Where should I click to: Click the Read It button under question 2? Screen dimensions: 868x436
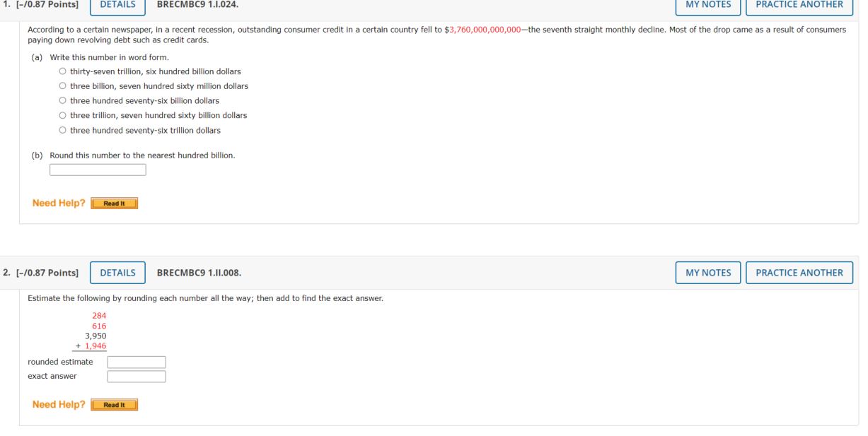click(114, 405)
